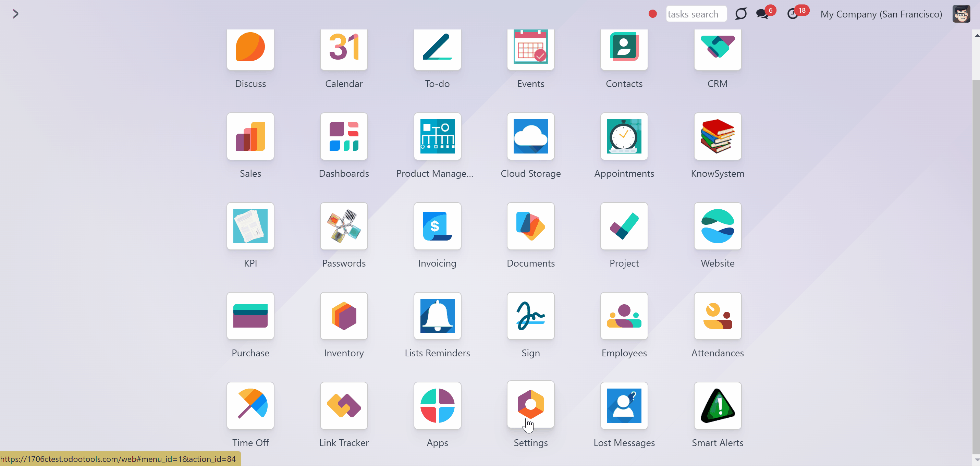Click the vertical scrollbar on the right
The image size is (980, 466).
pos(977,266)
